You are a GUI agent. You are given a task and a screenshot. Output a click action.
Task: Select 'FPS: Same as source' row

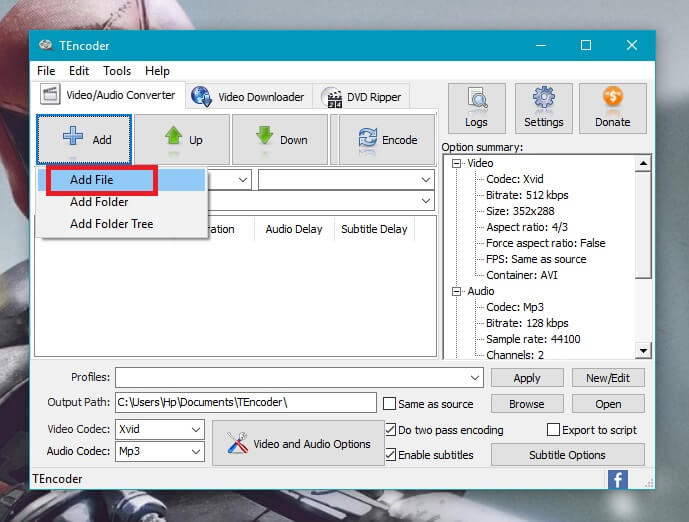[x=536, y=259]
